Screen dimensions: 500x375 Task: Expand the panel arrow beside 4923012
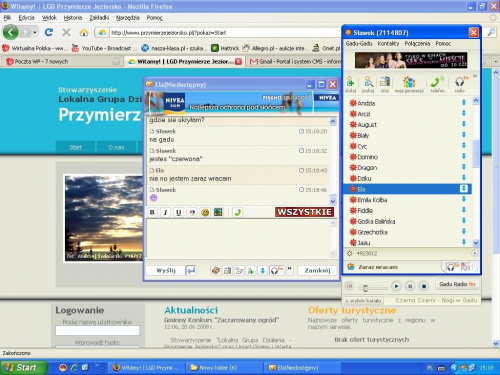[474, 254]
